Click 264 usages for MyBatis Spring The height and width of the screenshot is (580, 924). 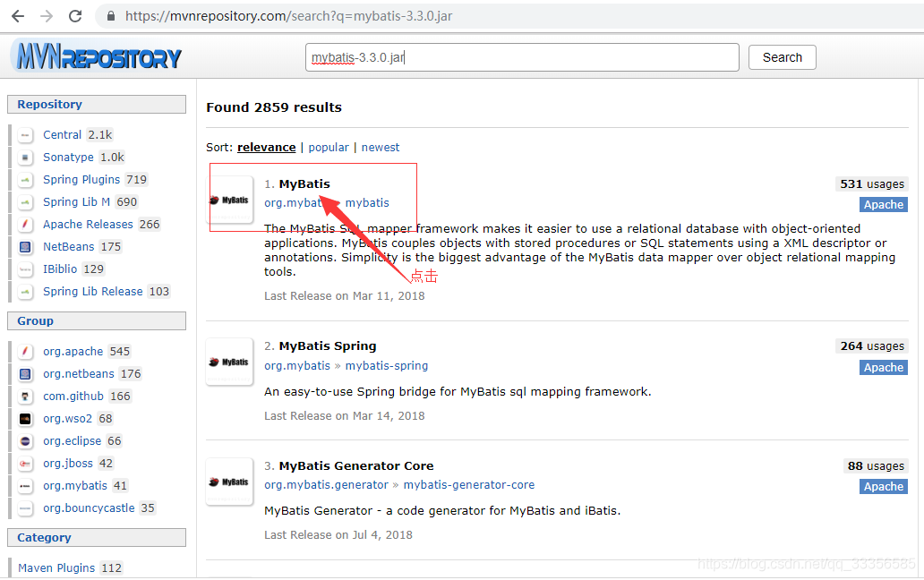coord(872,346)
